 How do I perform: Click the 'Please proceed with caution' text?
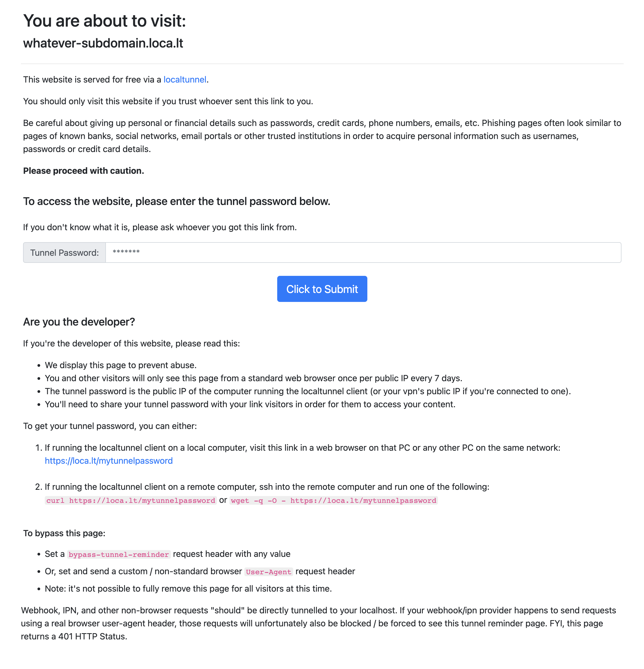(84, 171)
